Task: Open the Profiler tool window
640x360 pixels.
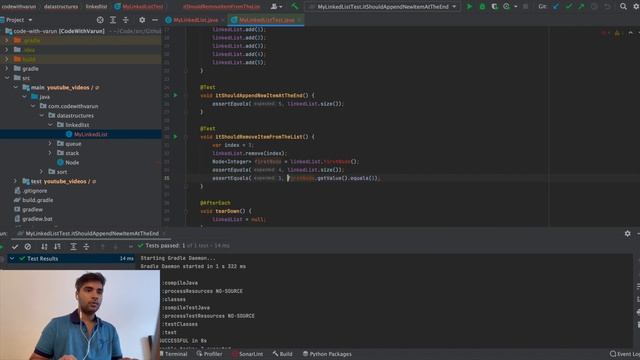Action: 209,354
